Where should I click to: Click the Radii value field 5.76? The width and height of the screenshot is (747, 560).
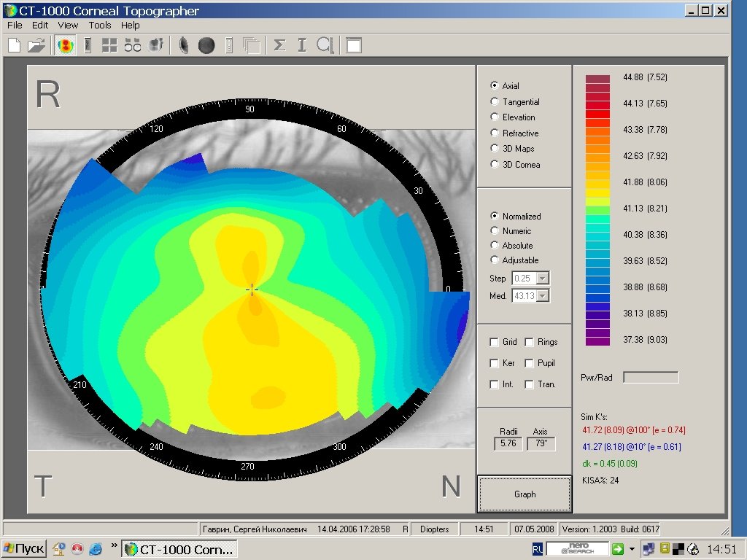pos(508,443)
